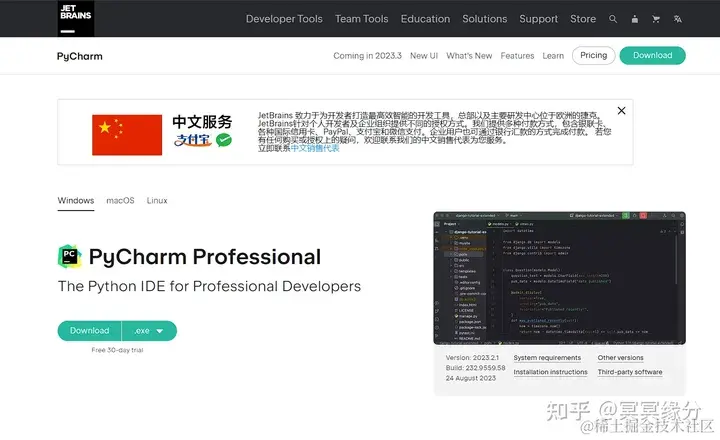Open What's New page
The image size is (720, 440).
pos(469,56)
